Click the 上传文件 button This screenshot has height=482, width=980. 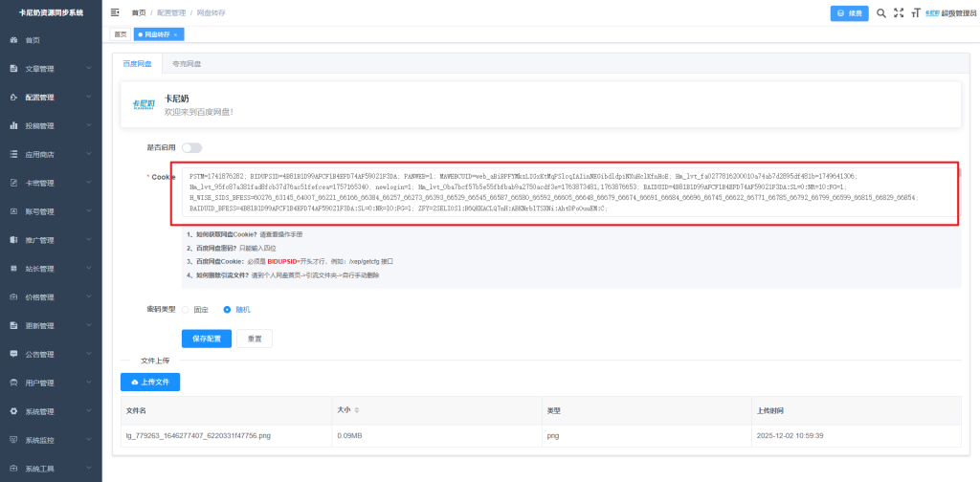149,383
